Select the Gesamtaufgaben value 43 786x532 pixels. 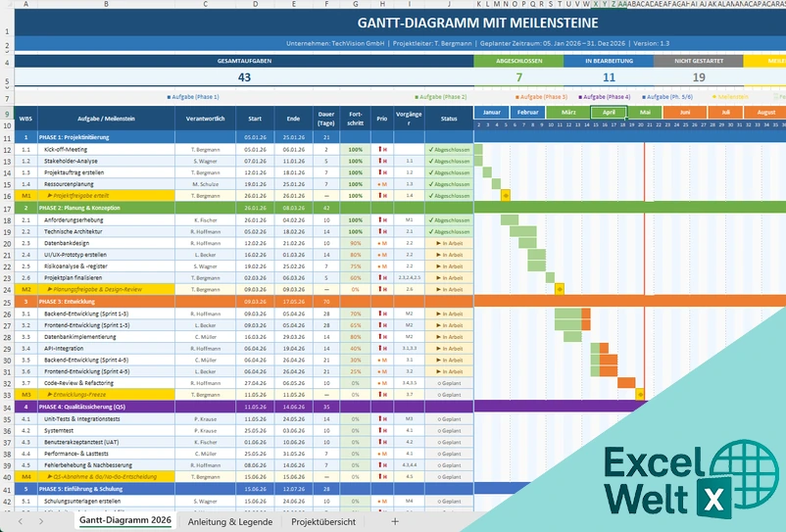244,77
